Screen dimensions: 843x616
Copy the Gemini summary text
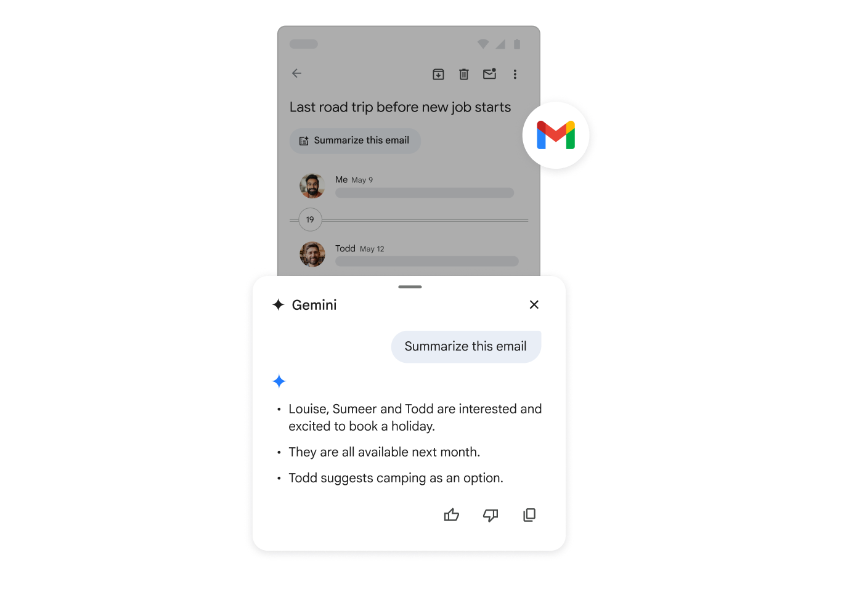529,515
